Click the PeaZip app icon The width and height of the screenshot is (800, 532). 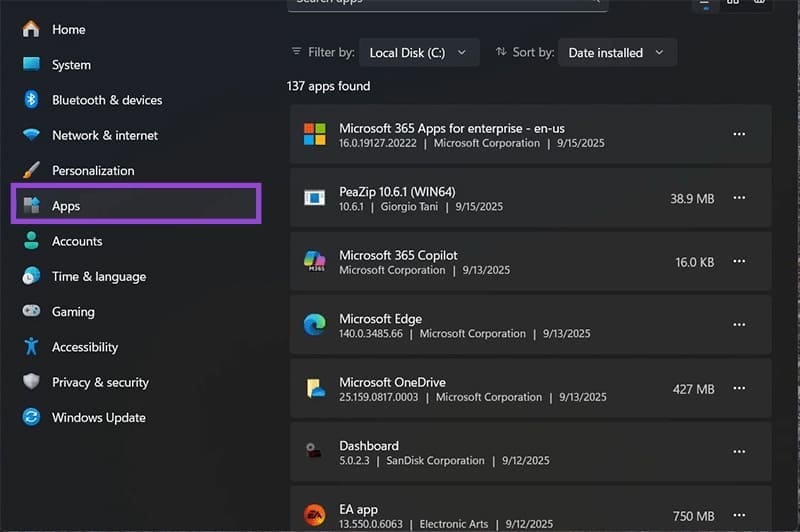click(315, 197)
